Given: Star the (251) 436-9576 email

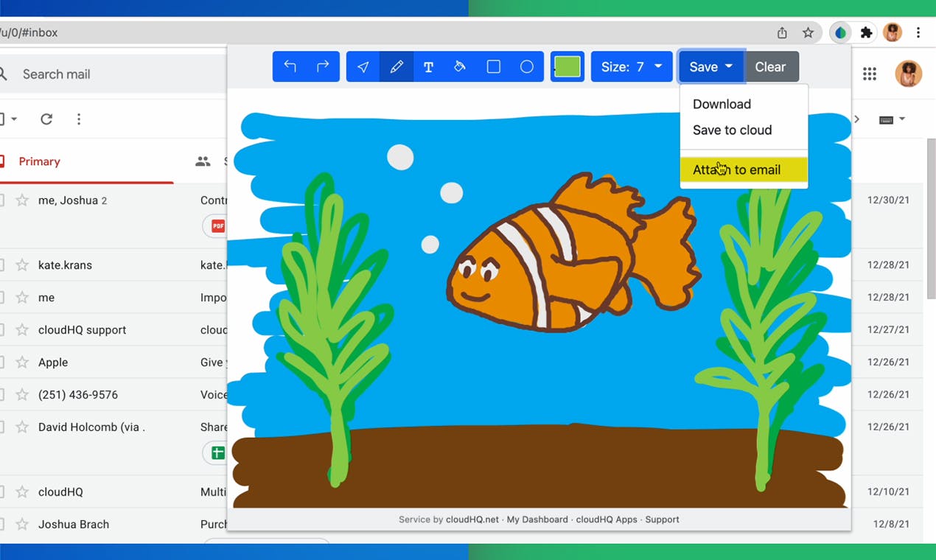Looking at the screenshot, I should pyautogui.click(x=23, y=395).
